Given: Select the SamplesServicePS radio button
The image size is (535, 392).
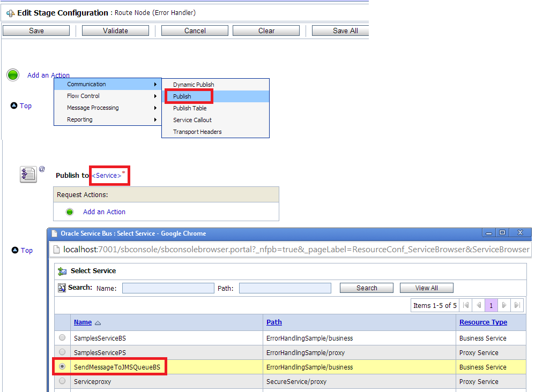Looking at the screenshot, I should [x=62, y=352].
